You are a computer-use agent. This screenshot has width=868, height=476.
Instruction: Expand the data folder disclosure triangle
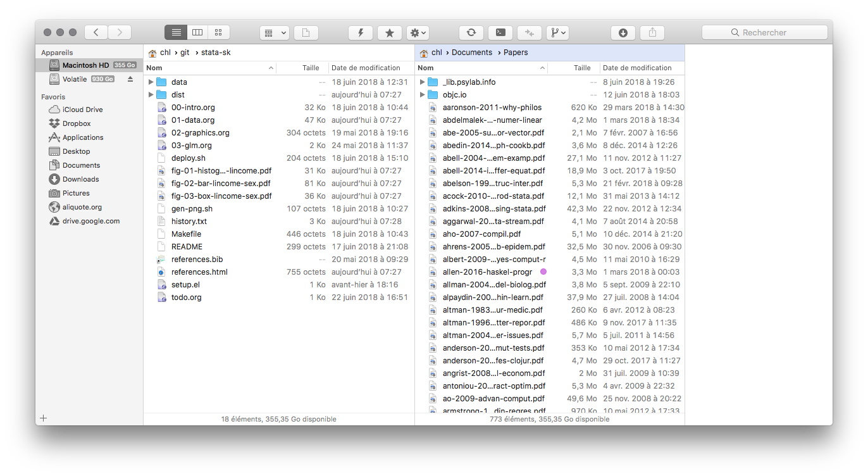(x=151, y=82)
